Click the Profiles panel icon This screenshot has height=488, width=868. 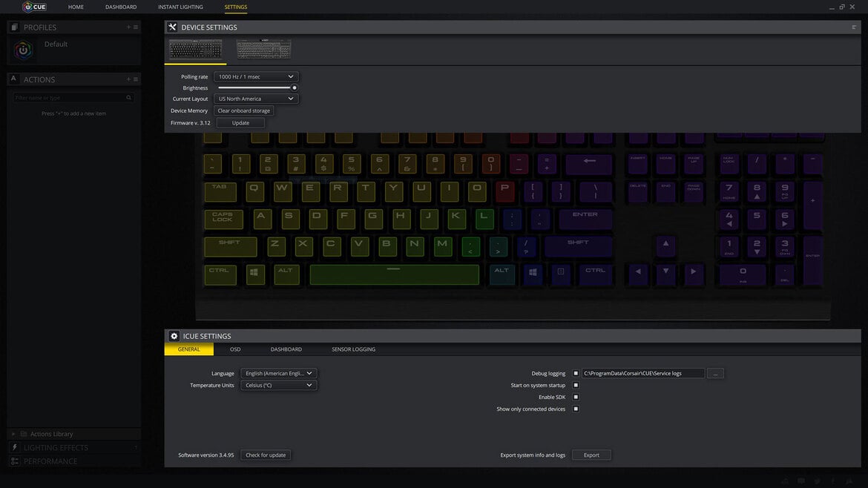(x=14, y=27)
